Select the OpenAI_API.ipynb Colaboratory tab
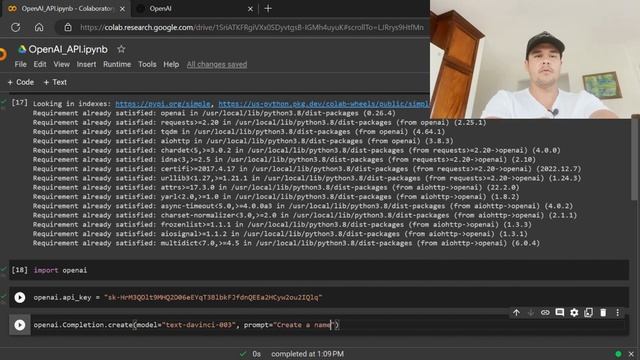Screen dimensions: 640x360 (x=66, y=9)
